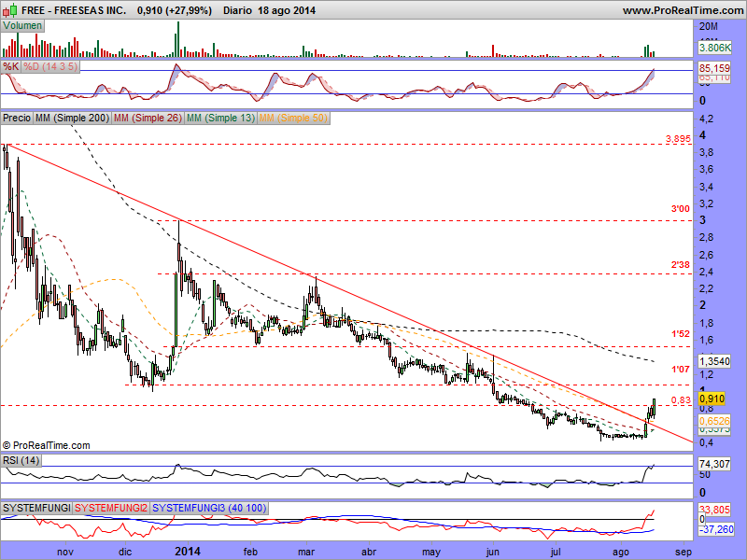Click the © ProRealTime.com copyright text
747x560 pixels.
pos(46,445)
